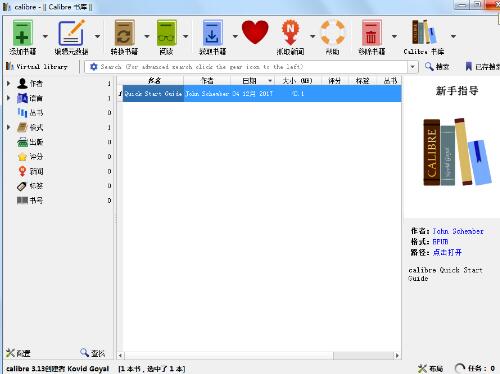The width and height of the screenshot is (500, 374).
Task: Open the lifebuoy Help icon
Action: pyautogui.click(x=332, y=33)
